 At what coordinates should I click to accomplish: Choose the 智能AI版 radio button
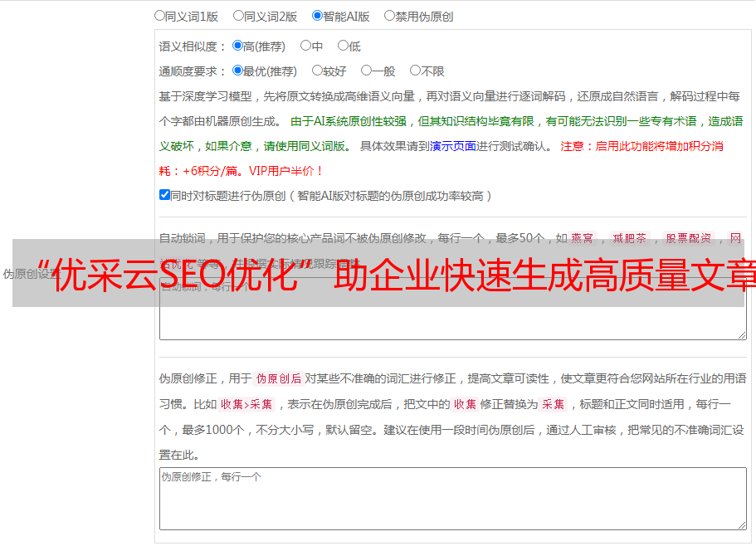tap(317, 16)
